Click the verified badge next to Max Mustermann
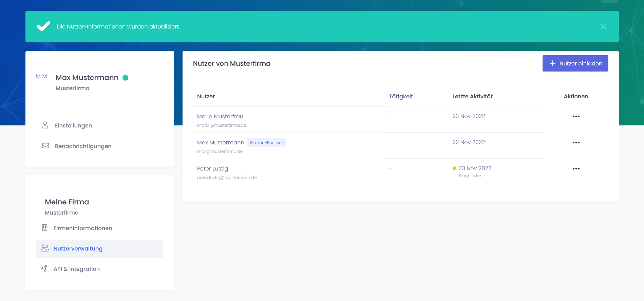 [x=126, y=78]
